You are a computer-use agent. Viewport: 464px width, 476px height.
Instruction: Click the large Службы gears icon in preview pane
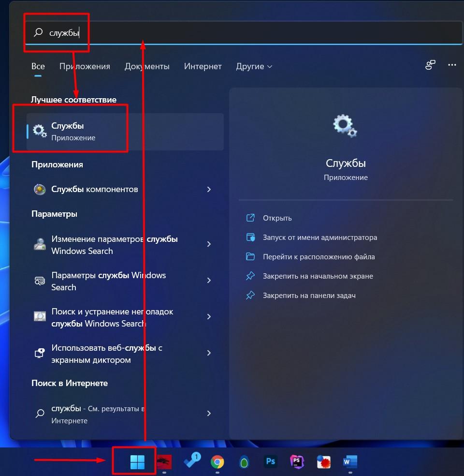tap(345, 126)
